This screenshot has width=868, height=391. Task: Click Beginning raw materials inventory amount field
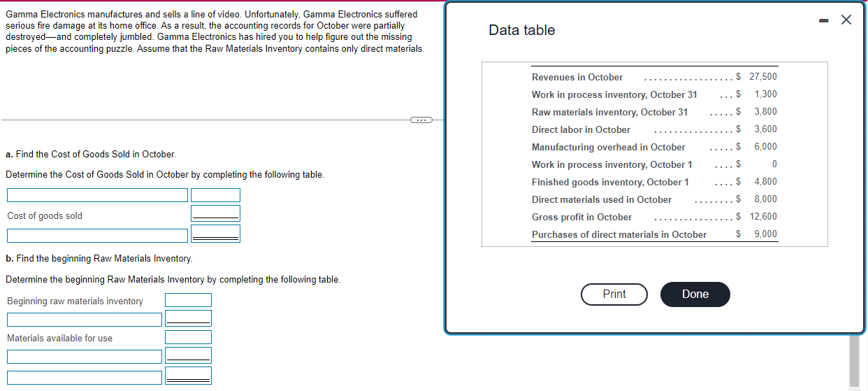pos(188,300)
